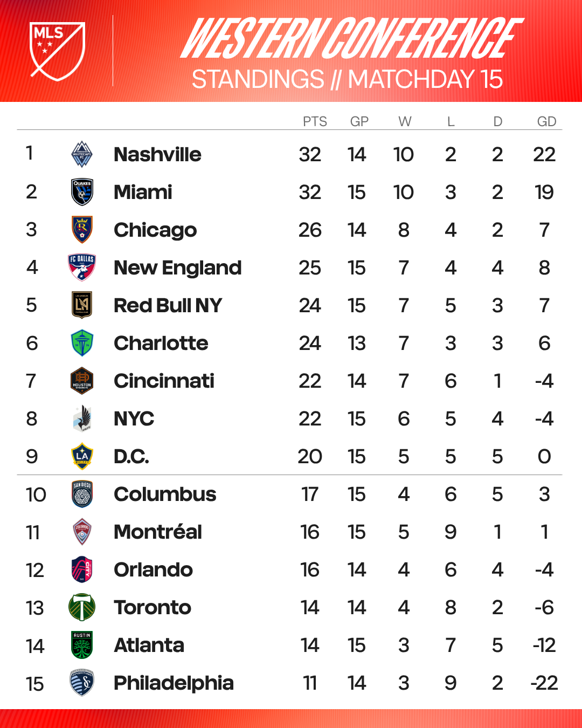The width and height of the screenshot is (582, 728).
Task: Click the Austin FC crest beside Atlanta
Action: pyautogui.click(x=82, y=645)
